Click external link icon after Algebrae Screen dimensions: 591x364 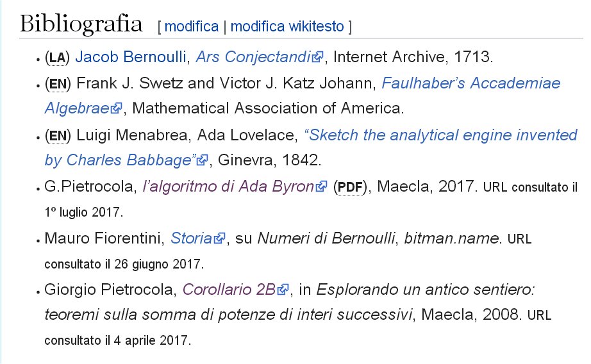[x=117, y=108]
